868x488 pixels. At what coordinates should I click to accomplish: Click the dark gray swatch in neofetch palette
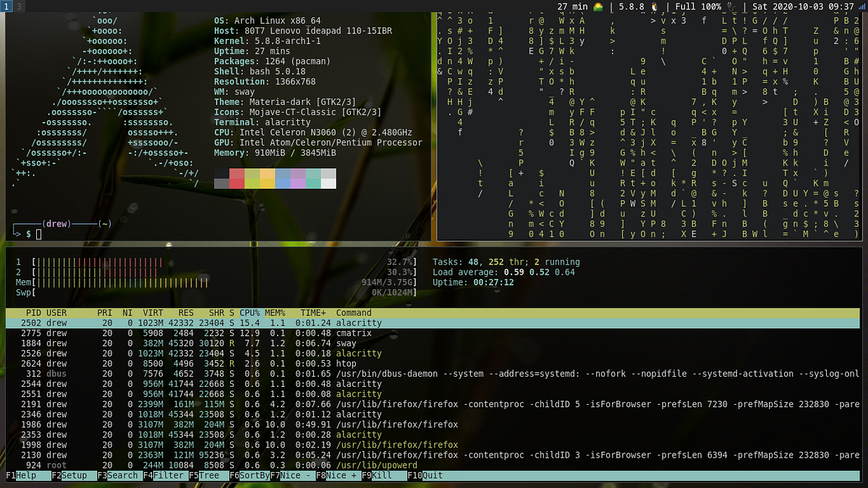[221, 184]
